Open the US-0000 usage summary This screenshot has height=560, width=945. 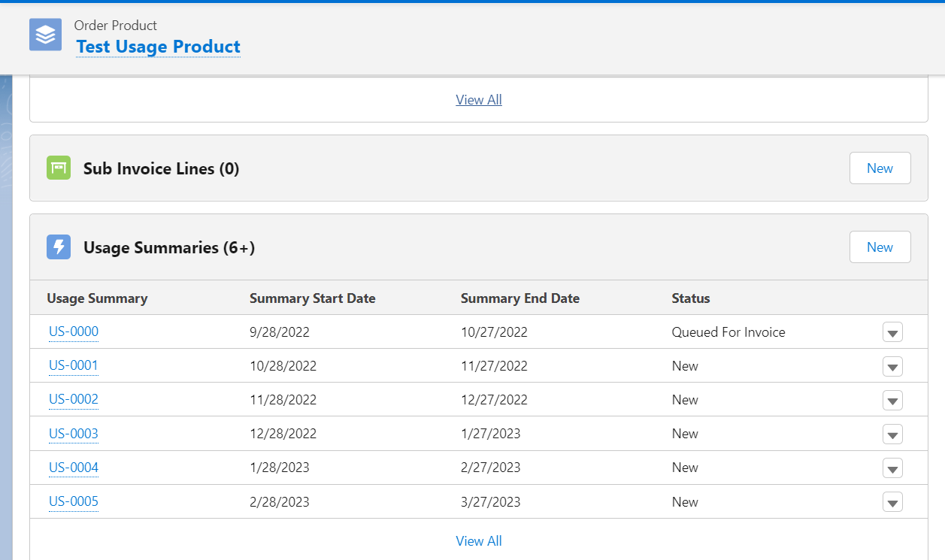(73, 331)
